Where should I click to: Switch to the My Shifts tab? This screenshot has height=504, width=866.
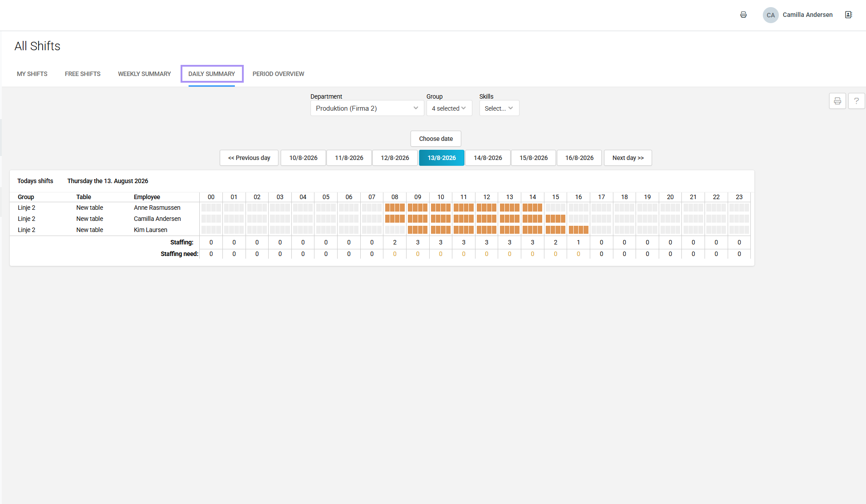pyautogui.click(x=32, y=74)
